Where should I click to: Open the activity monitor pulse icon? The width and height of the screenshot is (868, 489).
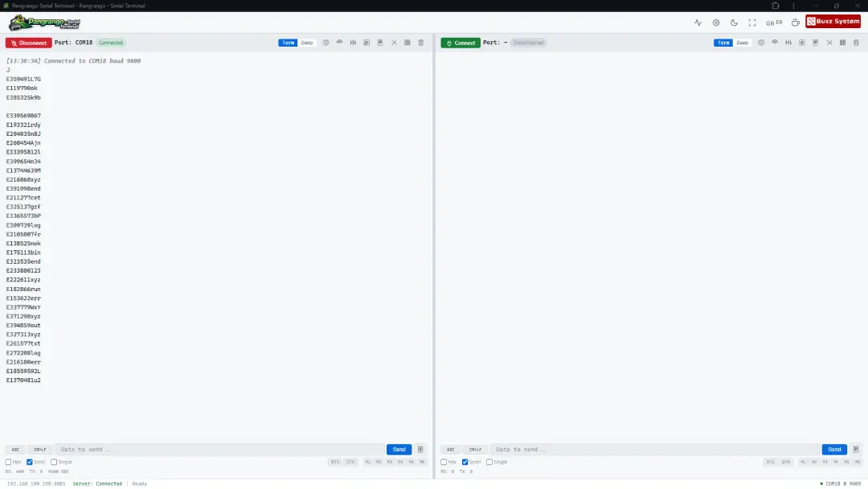(698, 23)
